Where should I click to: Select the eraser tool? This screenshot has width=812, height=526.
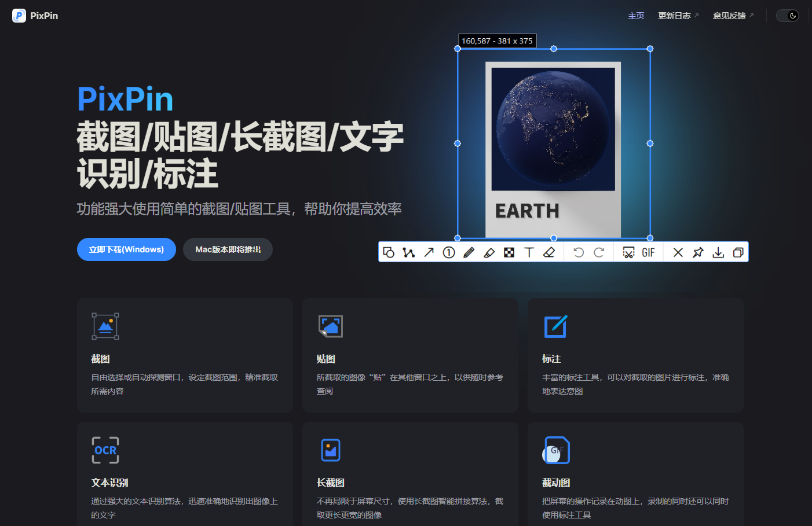[x=549, y=252]
